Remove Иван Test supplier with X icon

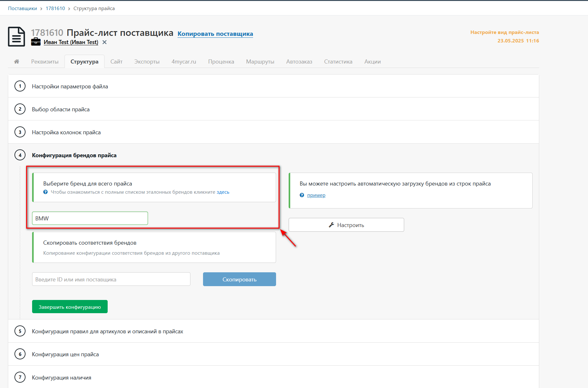pos(105,42)
